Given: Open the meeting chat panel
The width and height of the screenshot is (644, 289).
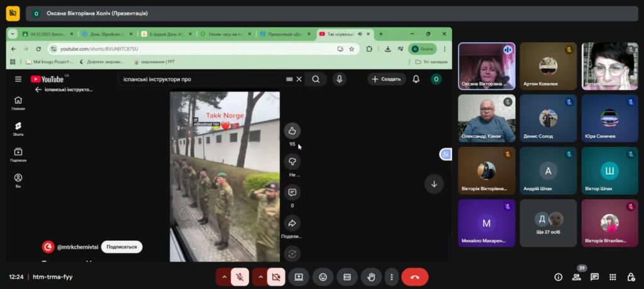Looking at the screenshot, I should [594, 277].
